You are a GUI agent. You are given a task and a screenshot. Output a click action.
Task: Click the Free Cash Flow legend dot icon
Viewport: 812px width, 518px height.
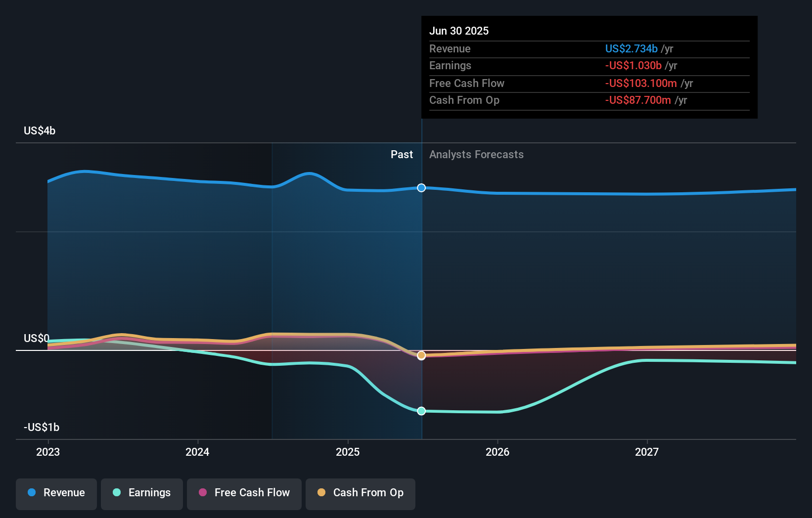click(203, 493)
